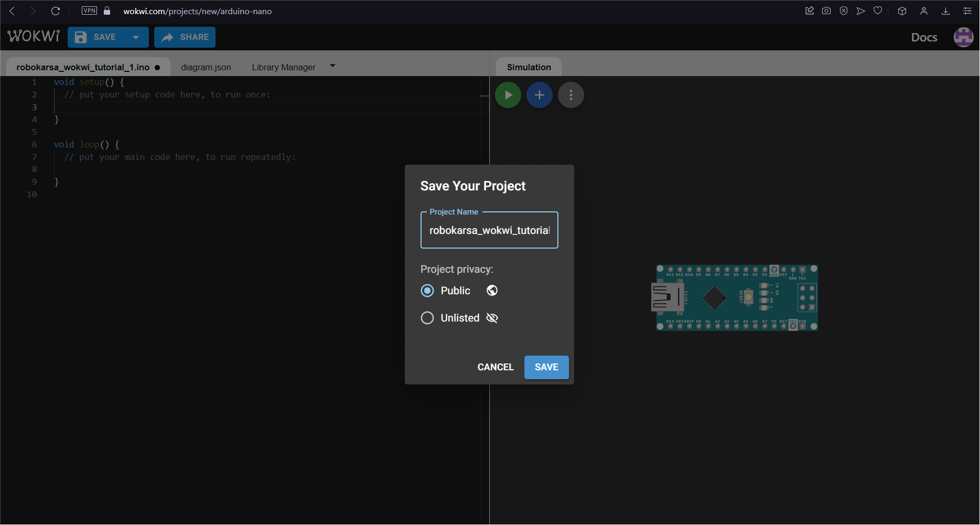Click the globe icon next to Public
The height and width of the screenshot is (525, 980).
coord(492,291)
